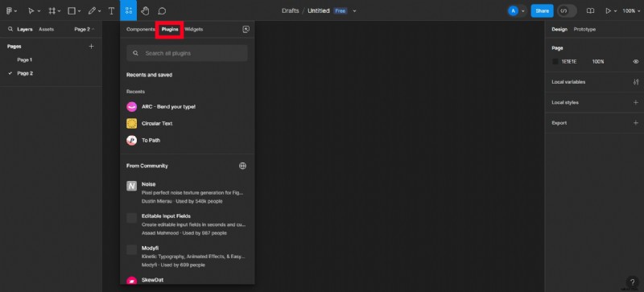Click the search icon in Layers panel
Screen dimensions: 644x292
[x=10, y=29]
